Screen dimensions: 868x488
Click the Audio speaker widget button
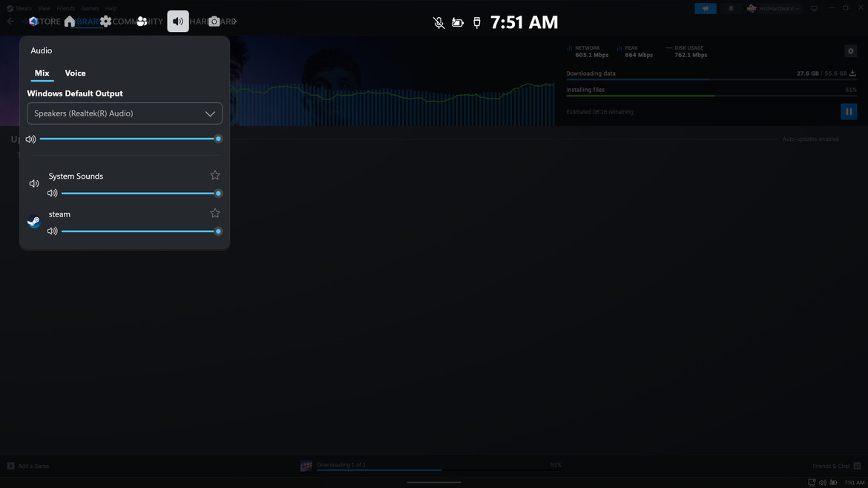click(x=178, y=22)
